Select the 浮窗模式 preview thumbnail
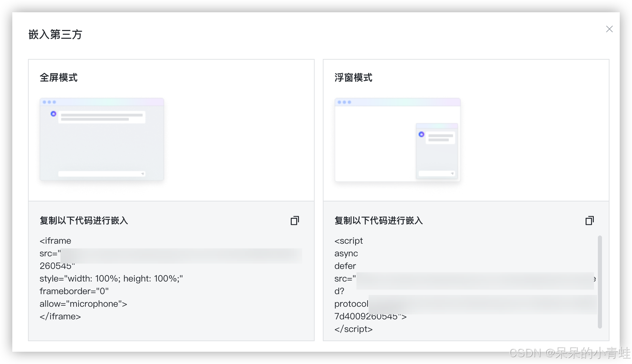 398,140
